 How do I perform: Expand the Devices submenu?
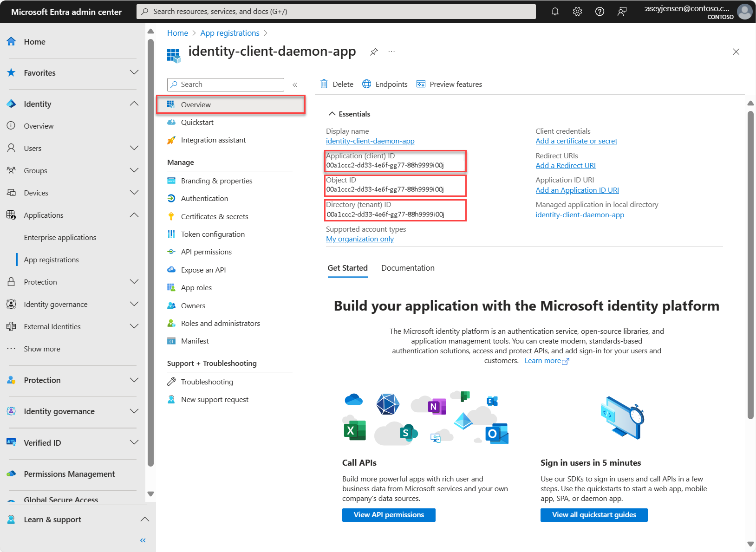[134, 193]
